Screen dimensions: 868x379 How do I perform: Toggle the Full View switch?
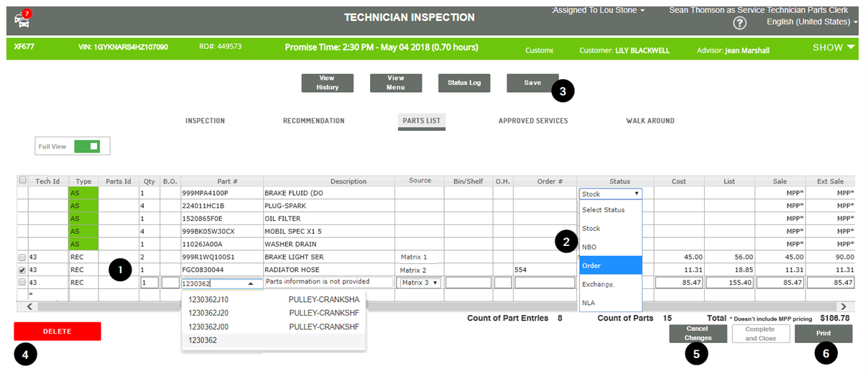[x=88, y=146]
